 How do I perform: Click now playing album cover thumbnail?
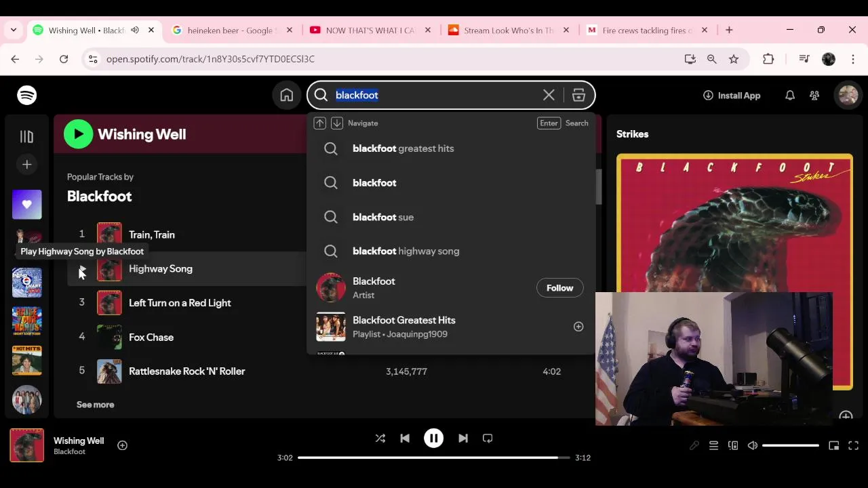pyautogui.click(x=27, y=445)
